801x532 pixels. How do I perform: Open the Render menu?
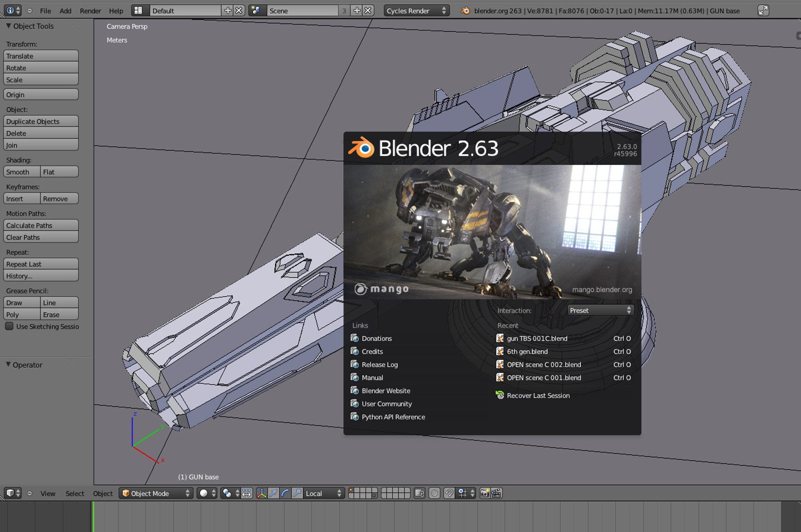click(90, 10)
